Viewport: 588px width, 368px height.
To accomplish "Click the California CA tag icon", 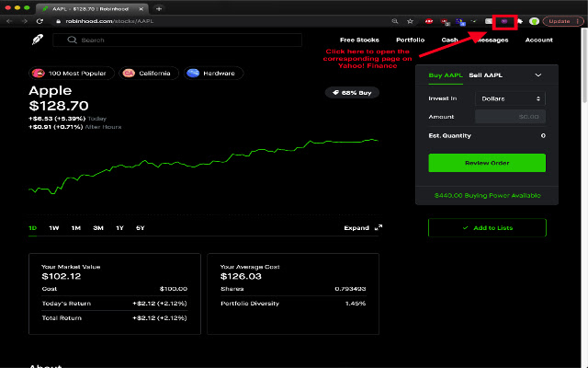I will tap(129, 74).
